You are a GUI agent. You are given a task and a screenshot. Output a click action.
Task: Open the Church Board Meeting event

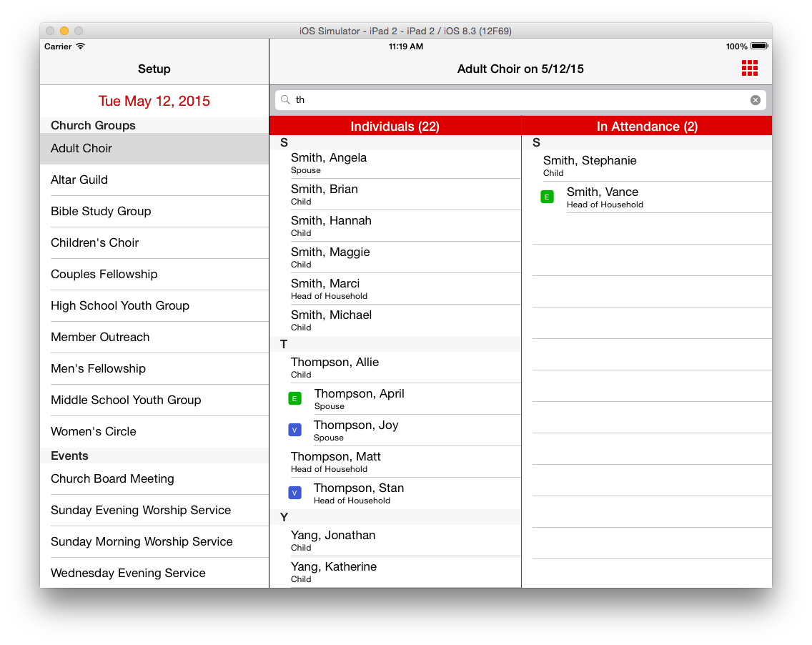coord(112,479)
